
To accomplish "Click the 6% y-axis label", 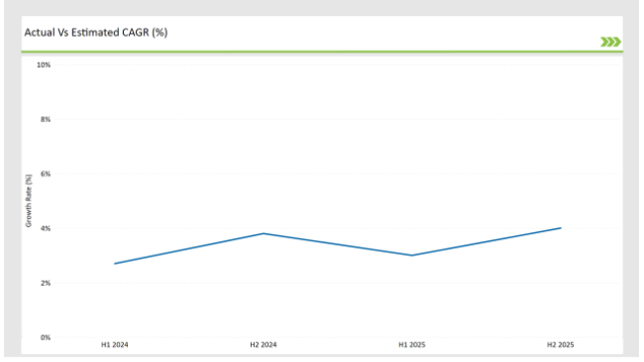I will [46, 174].
